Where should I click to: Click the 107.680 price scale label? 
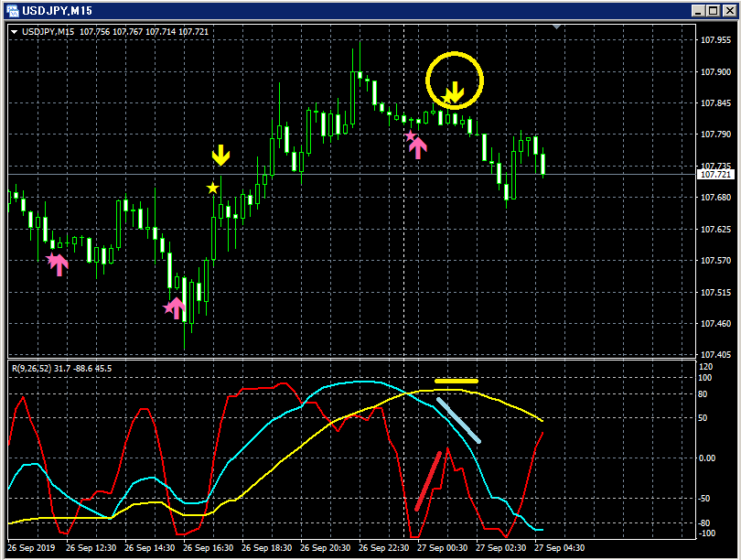[x=715, y=198]
